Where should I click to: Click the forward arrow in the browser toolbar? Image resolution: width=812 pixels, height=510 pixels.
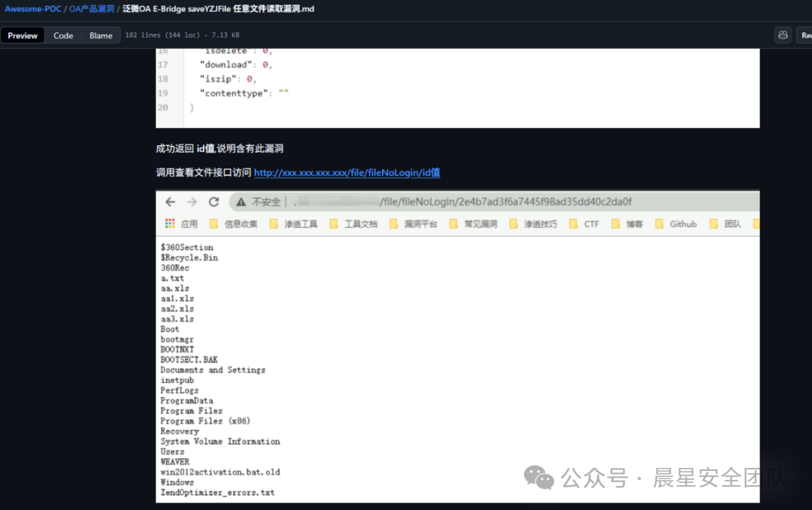pos(192,202)
